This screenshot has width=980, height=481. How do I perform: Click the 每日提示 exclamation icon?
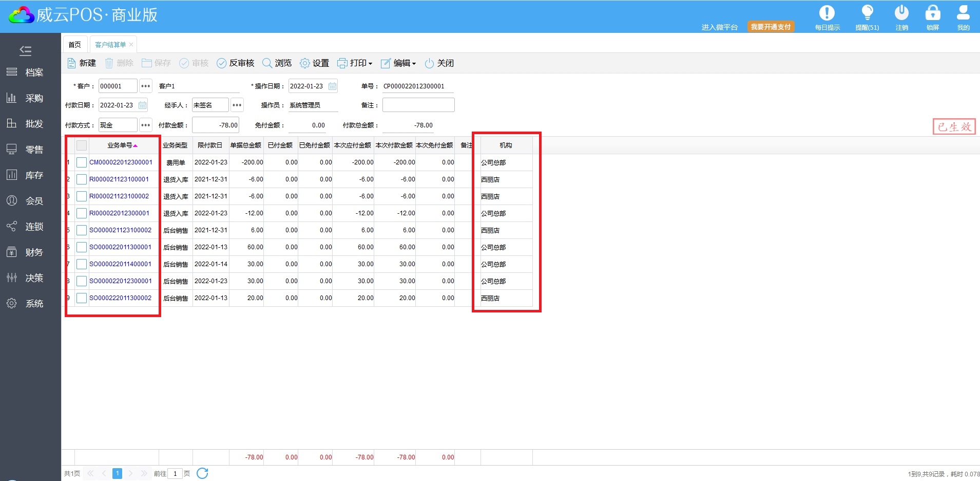point(827,13)
